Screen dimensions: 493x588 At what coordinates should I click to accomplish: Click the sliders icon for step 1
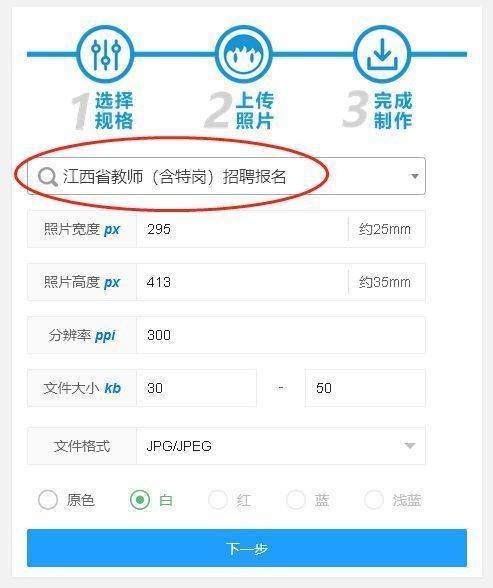coord(105,54)
